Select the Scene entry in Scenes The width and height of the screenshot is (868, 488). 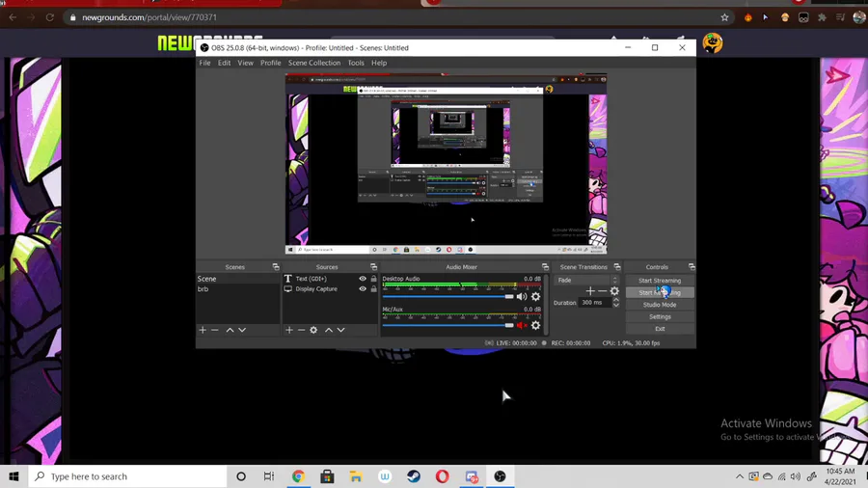point(238,279)
